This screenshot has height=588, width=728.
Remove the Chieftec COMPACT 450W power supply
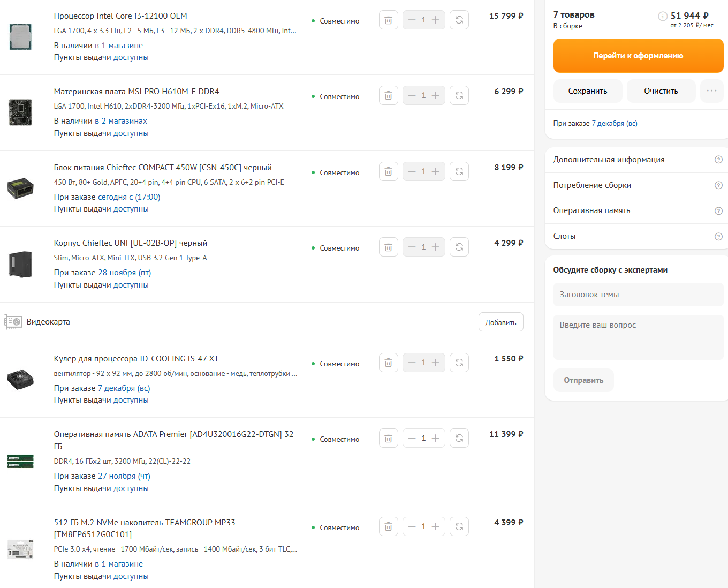(x=388, y=172)
